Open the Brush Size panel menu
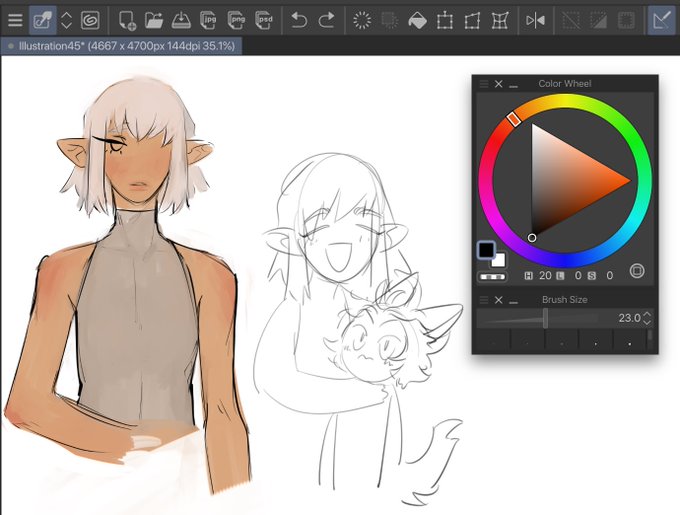Viewport: 680px width, 515px height. coord(484,300)
